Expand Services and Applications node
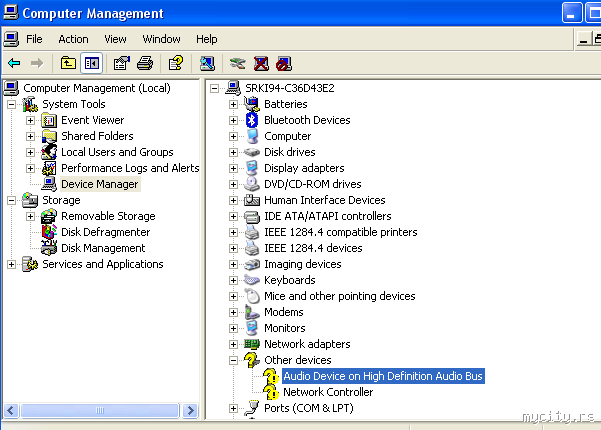Image resolution: width=601 pixels, height=430 pixels. pos(11,264)
